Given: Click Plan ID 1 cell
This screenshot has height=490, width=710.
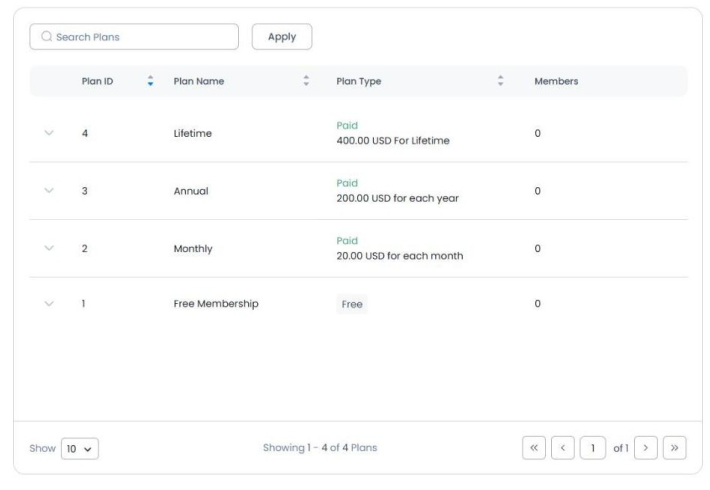Looking at the screenshot, I should tap(83, 303).
